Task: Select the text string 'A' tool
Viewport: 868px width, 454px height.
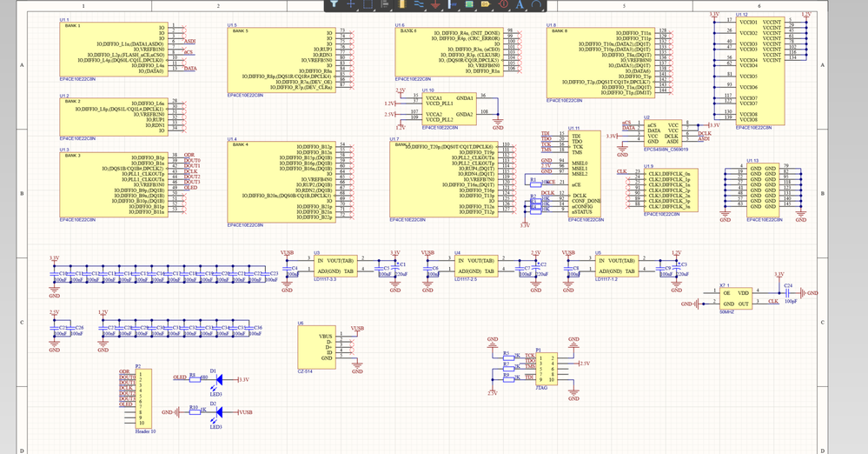Action: (519, 5)
